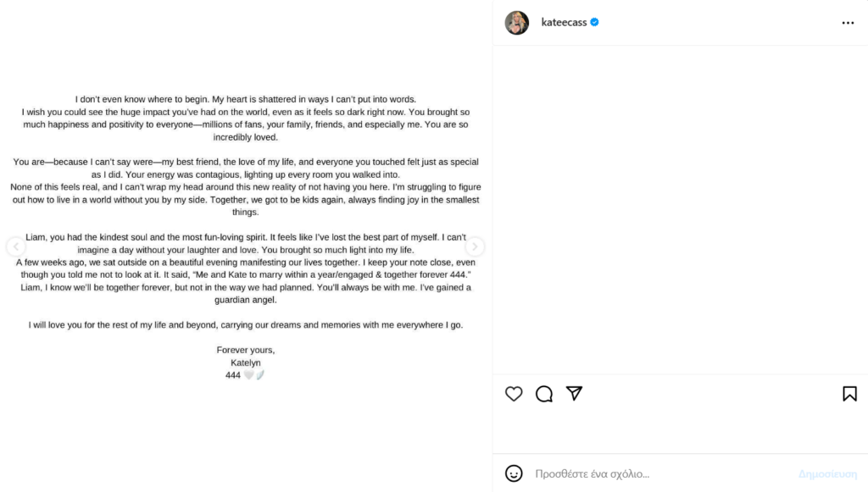Image resolution: width=868 pixels, height=492 pixels.
Task: Share the post via paper plane icon
Action: point(575,394)
